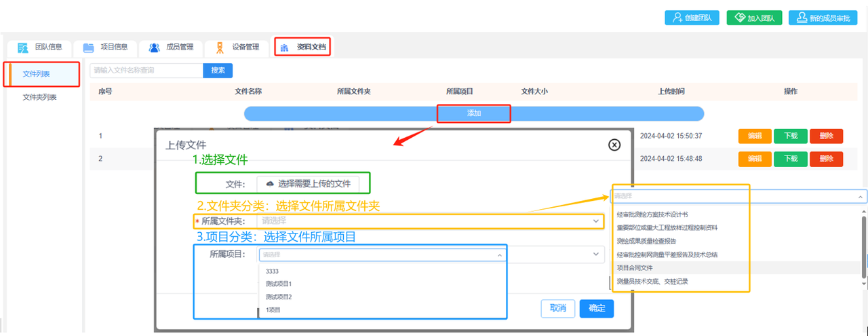Switch to 文件夹列表 in sidebar
The image size is (868, 336).
click(40, 97)
